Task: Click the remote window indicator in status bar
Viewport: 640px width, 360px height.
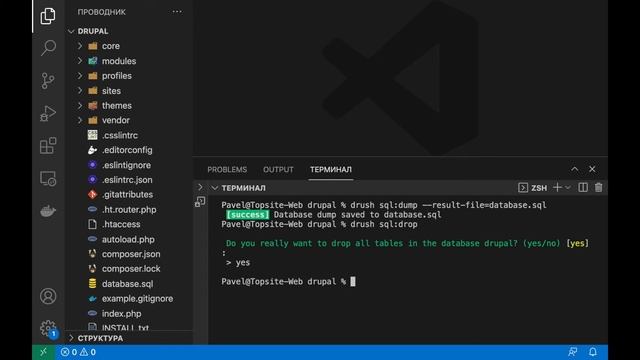Action: (x=43, y=352)
